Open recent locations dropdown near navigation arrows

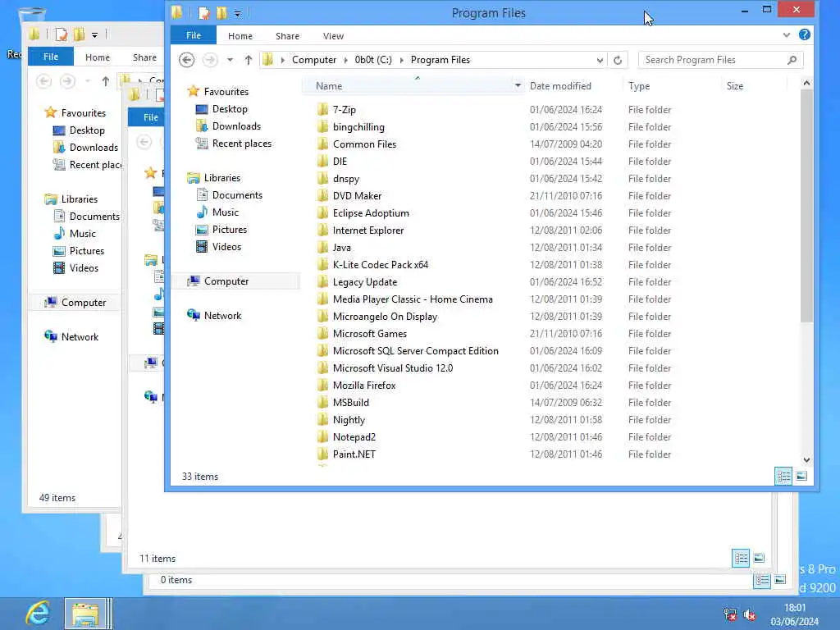point(230,60)
